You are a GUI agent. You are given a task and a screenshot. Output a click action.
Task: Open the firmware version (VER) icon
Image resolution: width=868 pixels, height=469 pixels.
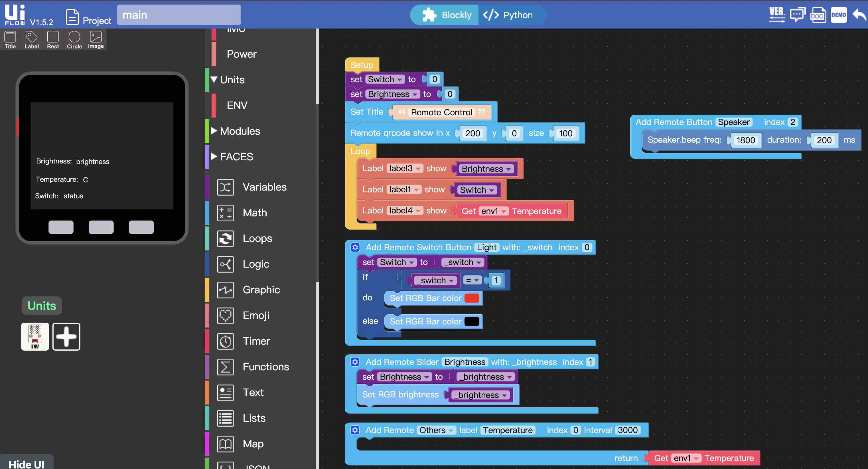coord(777,15)
